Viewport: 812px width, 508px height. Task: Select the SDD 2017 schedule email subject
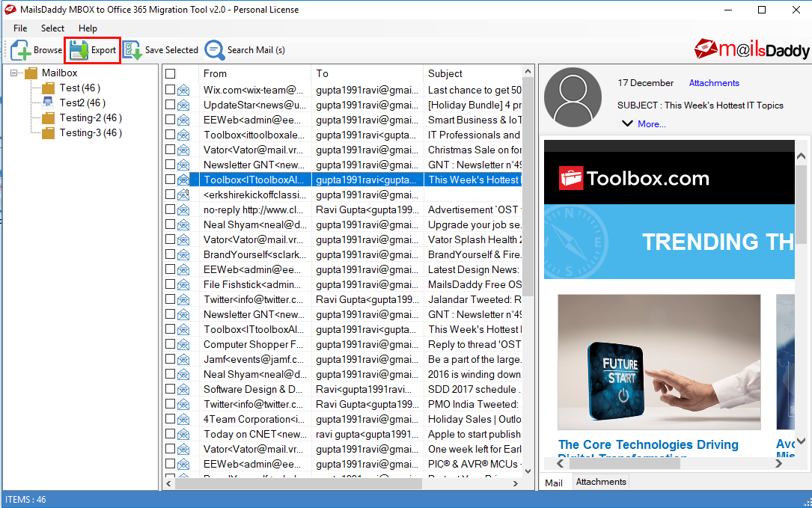[x=474, y=389]
